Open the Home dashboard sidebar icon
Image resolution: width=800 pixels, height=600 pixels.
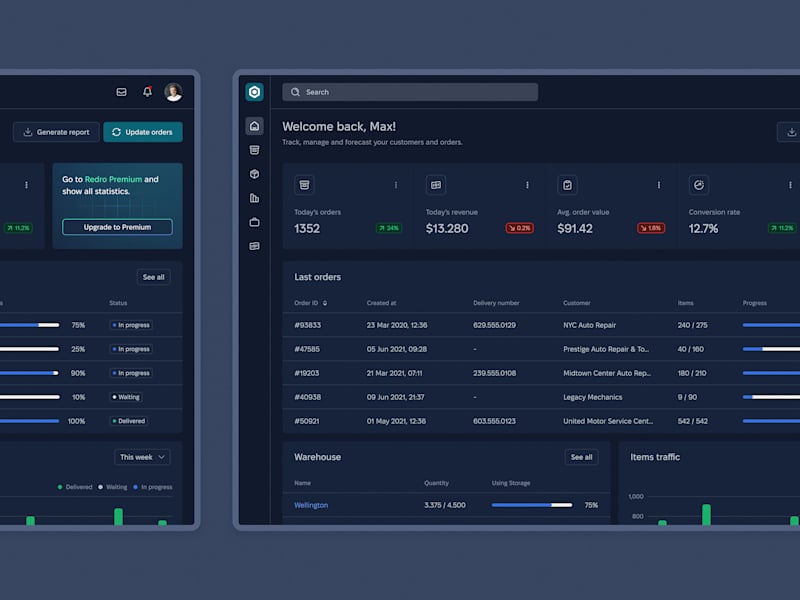(x=254, y=126)
